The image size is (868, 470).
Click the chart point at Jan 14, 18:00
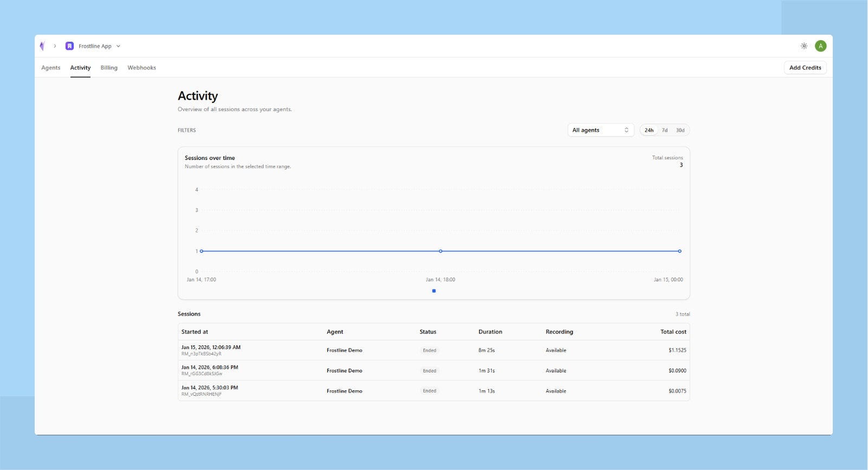pyautogui.click(x=441, y=251)
